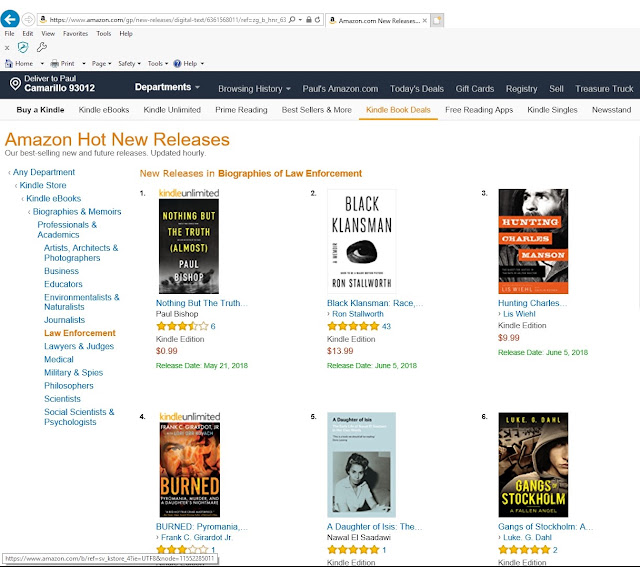640x567 pixels.
Task: Open Home button dropdown arrow
Action: [x=42, y=64]
